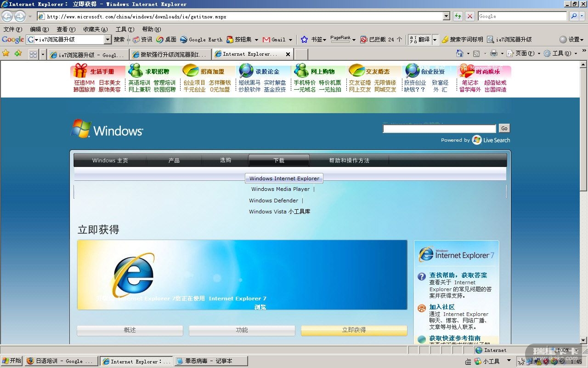
Task: Launch Google Earth from the toolbar
Action: 201,40
